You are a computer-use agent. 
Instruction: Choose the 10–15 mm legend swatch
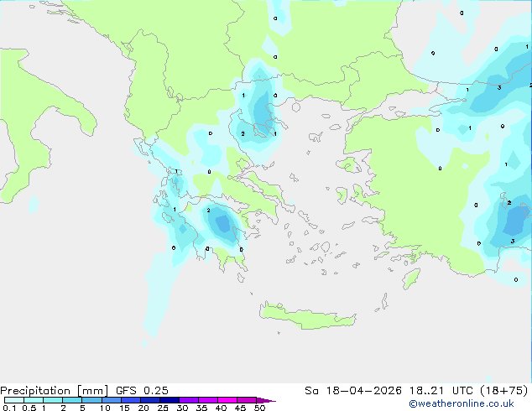tap(111, 400)
